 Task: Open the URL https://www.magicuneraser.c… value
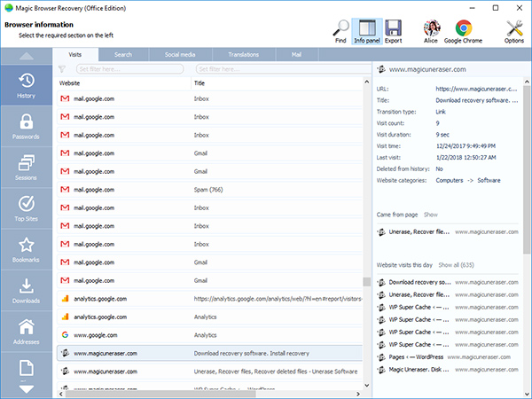(x=476, y=89)
